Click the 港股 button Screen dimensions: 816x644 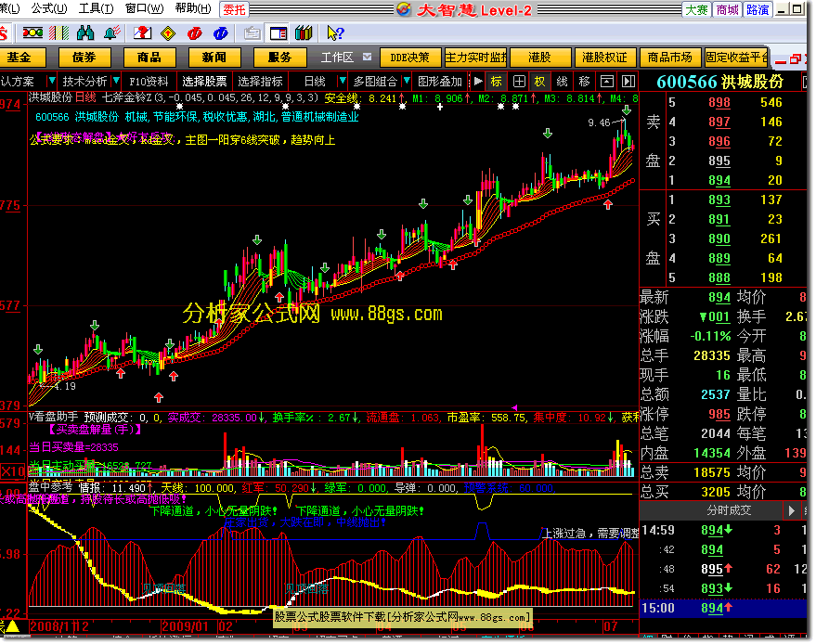pos(539,58)
